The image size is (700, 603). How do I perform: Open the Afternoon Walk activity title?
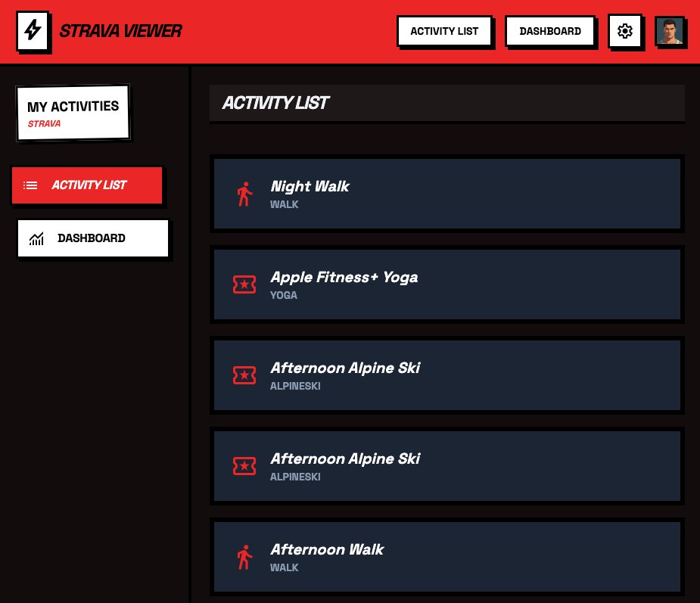pyautogui.click(x=327, y=549)
